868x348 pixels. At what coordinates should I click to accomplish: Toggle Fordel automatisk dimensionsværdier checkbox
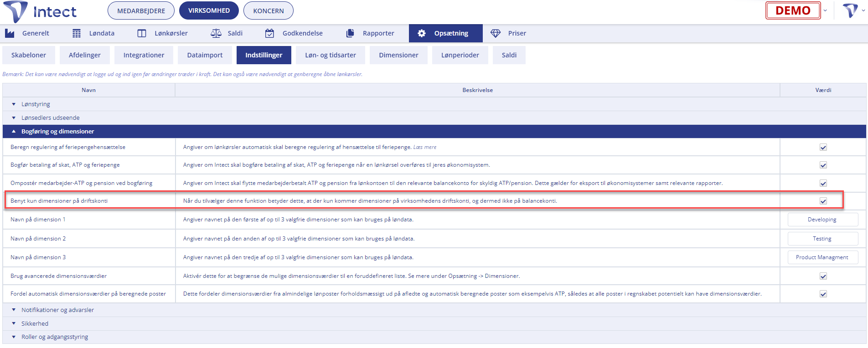click(823, 294)
